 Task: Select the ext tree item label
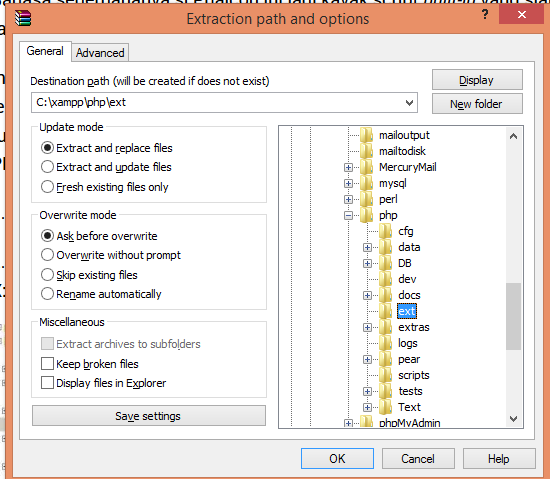tap(407, 311)
